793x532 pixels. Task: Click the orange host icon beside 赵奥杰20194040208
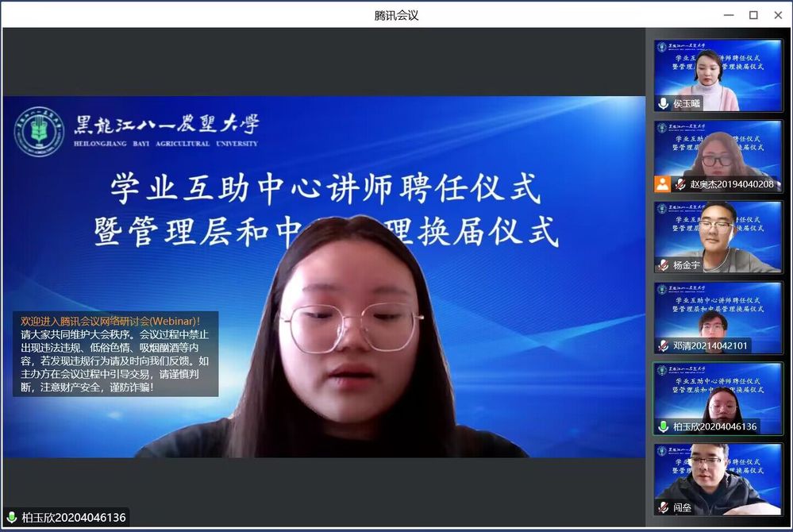pos(662,184)
